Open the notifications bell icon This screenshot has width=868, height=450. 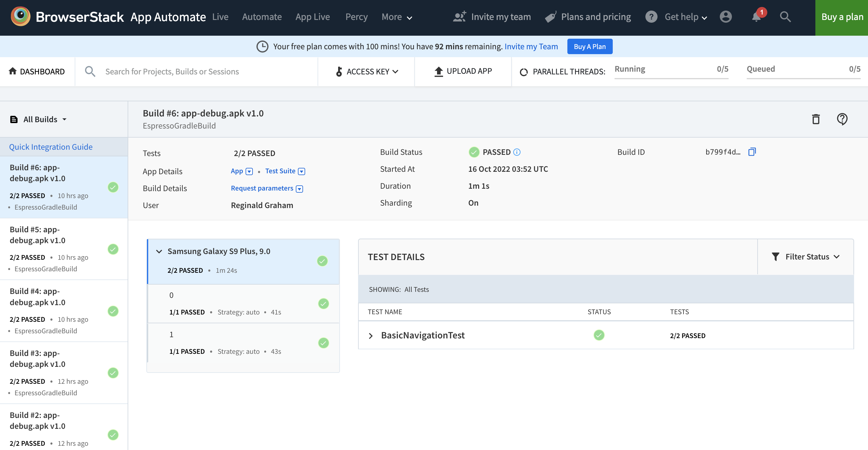[x=756, y=17]
